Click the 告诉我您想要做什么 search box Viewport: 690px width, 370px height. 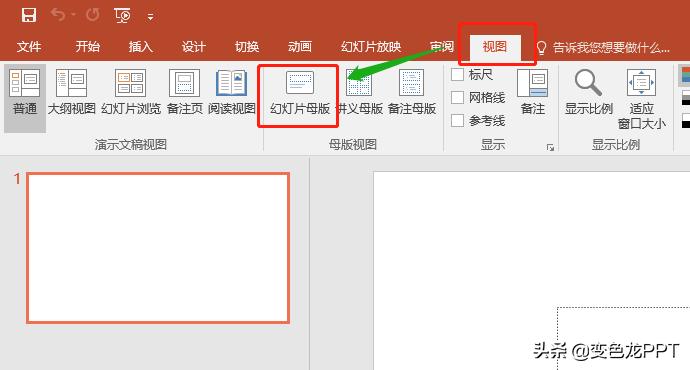coord(611,48)
